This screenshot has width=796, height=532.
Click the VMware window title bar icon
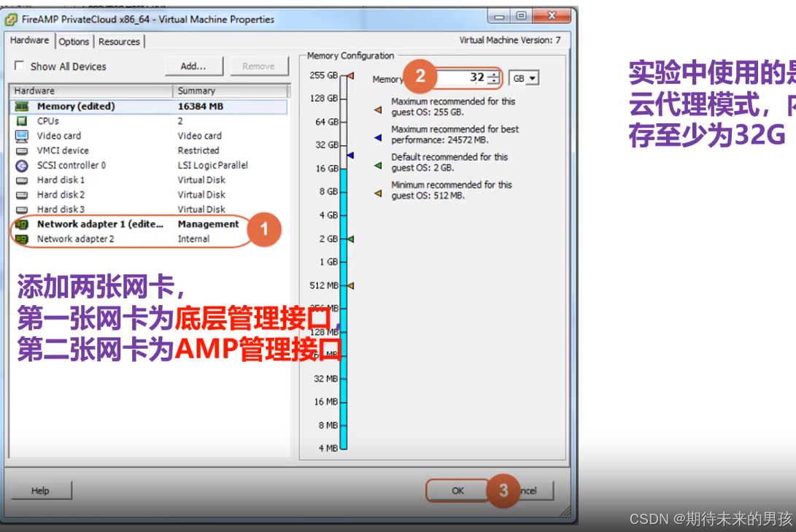pos(11,20)
